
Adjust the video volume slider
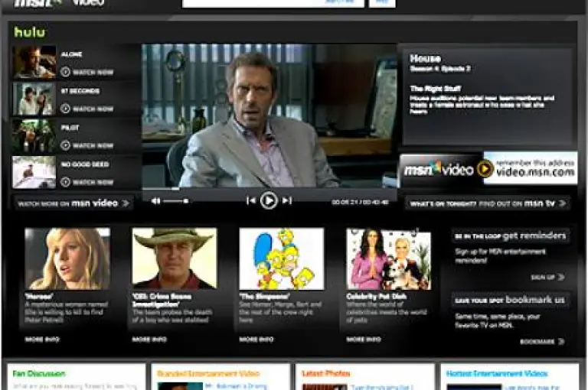[175, 201]
